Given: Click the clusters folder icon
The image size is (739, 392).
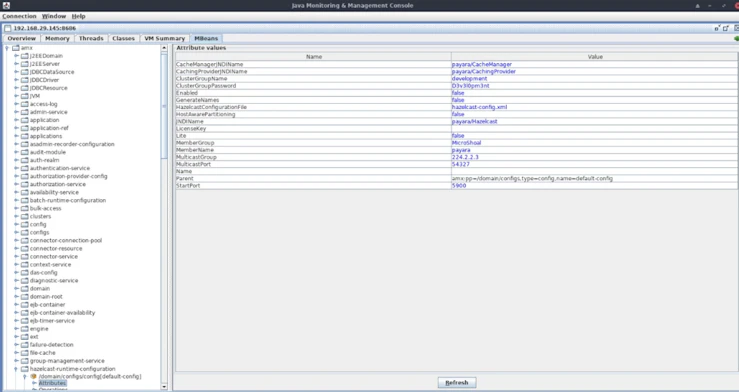Looking at the screenshot, I should [x=25, y=216].
